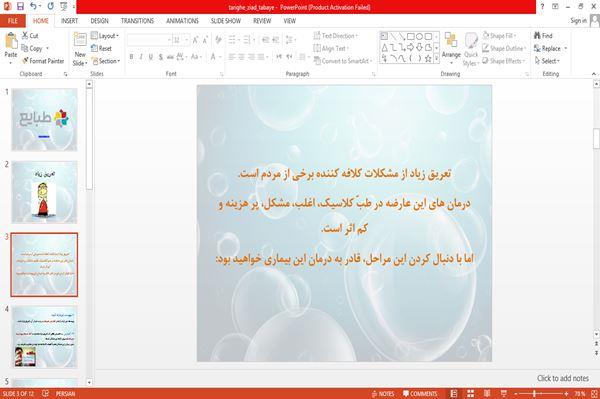Toggle Italic formatting
The width and height of the screenshot is (600, 399).
[141, 57]
